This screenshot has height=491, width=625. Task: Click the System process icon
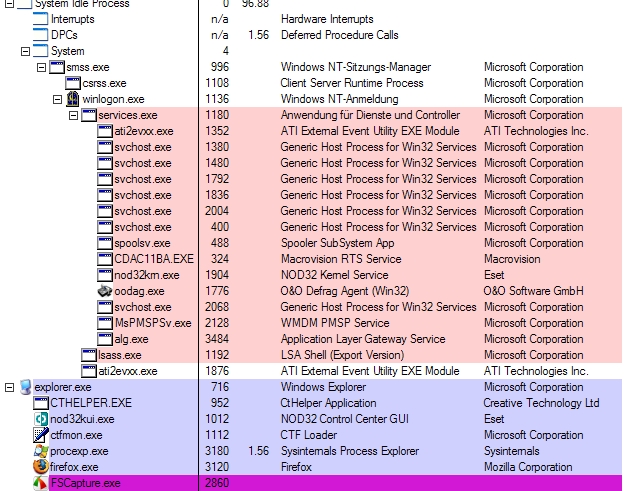[x=41, y=51]
